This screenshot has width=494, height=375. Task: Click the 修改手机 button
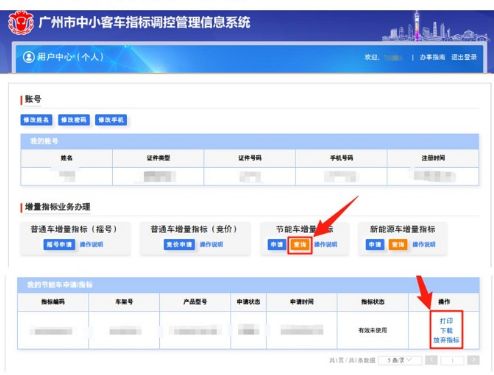111,120
